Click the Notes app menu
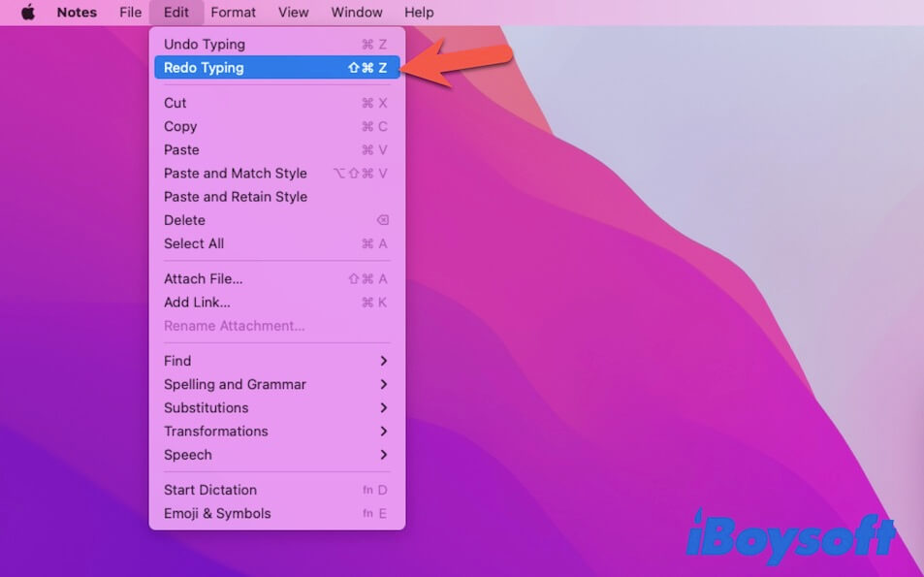 click(x=77, y=13)
